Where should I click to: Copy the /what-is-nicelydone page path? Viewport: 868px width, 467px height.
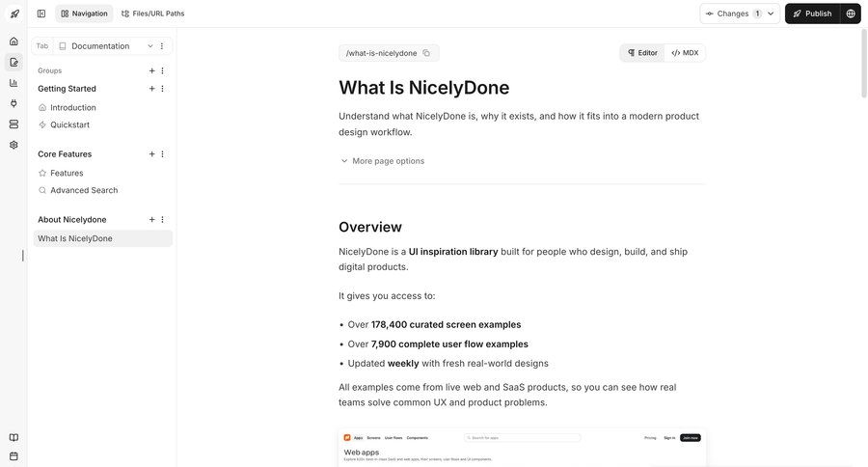[x=426, y=53]
